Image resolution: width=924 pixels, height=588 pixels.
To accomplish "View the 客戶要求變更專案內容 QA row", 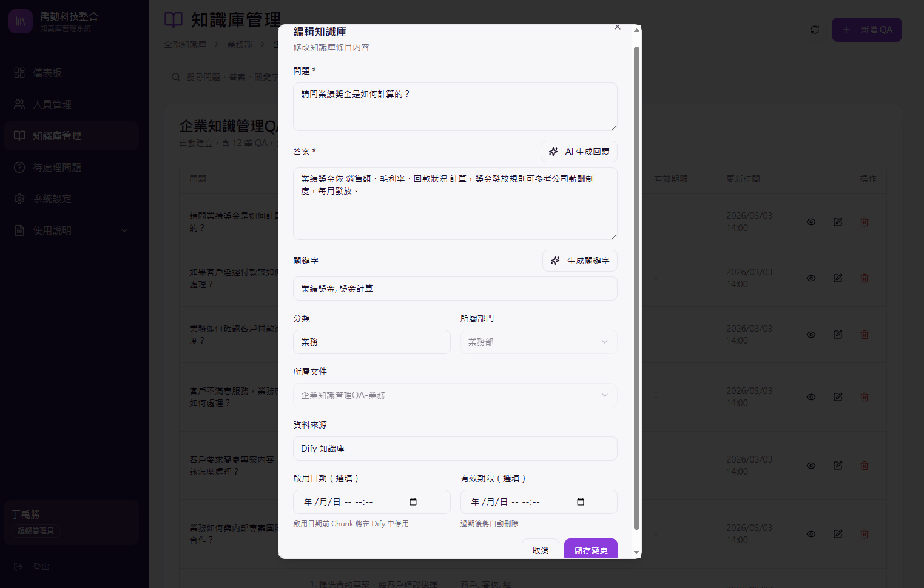I will [811, 466].
